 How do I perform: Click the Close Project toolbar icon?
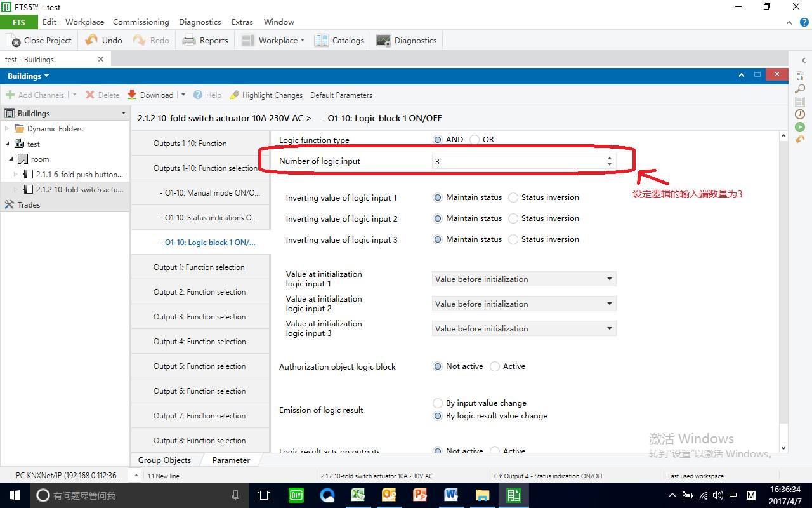14,41
